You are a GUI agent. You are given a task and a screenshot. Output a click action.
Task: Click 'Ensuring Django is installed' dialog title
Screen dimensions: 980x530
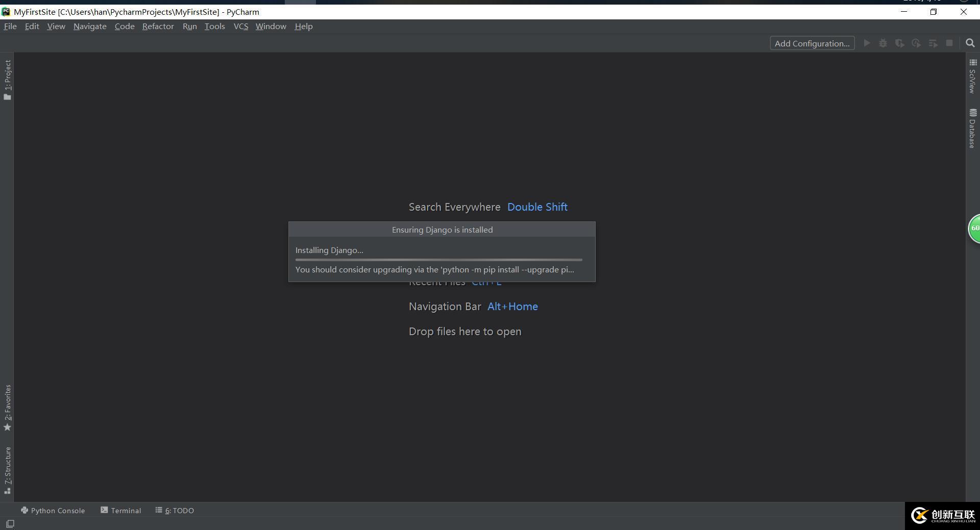442,230
